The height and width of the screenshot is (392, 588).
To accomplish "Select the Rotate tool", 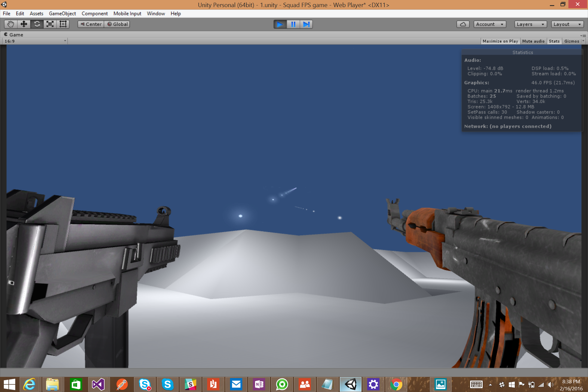I will point(37,24).
